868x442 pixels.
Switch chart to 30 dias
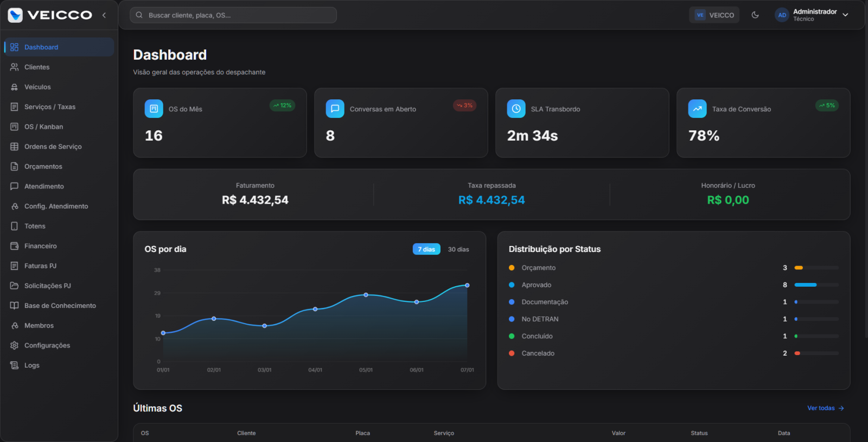[458, 249]
